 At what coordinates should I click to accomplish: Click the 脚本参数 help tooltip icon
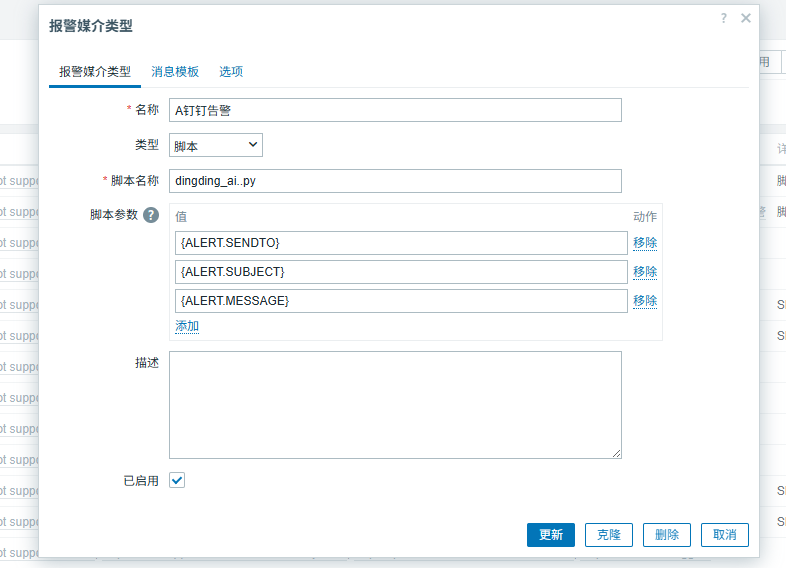point(151,215)
